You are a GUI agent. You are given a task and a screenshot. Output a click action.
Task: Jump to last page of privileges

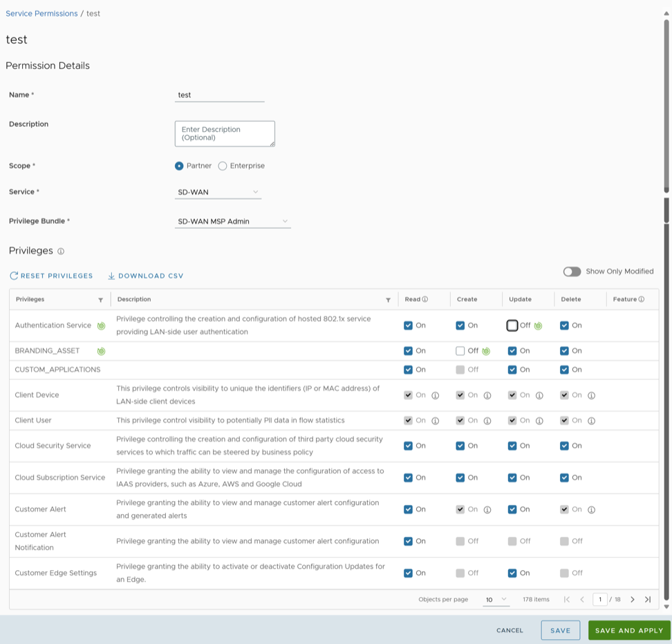(x=648, y=599)
